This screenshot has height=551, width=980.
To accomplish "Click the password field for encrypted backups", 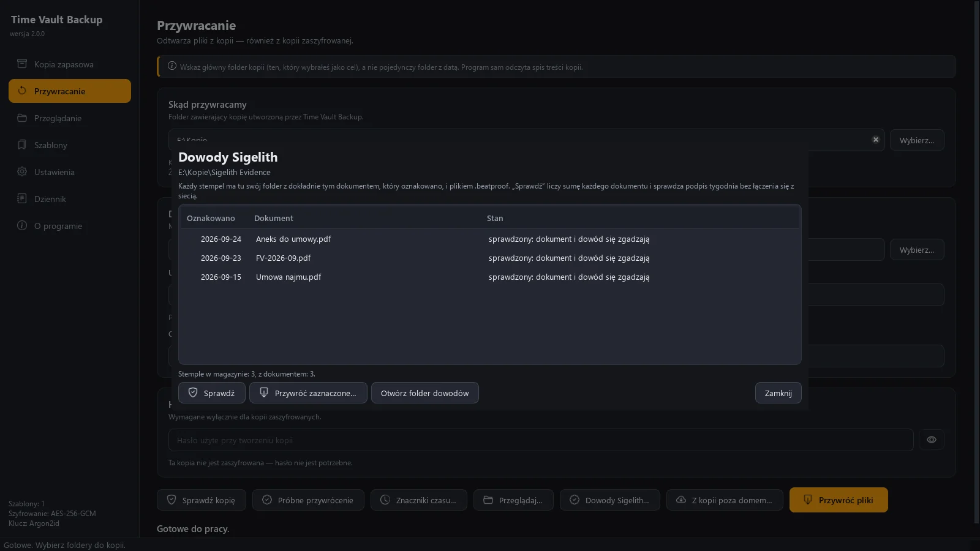I will [541, 440].
